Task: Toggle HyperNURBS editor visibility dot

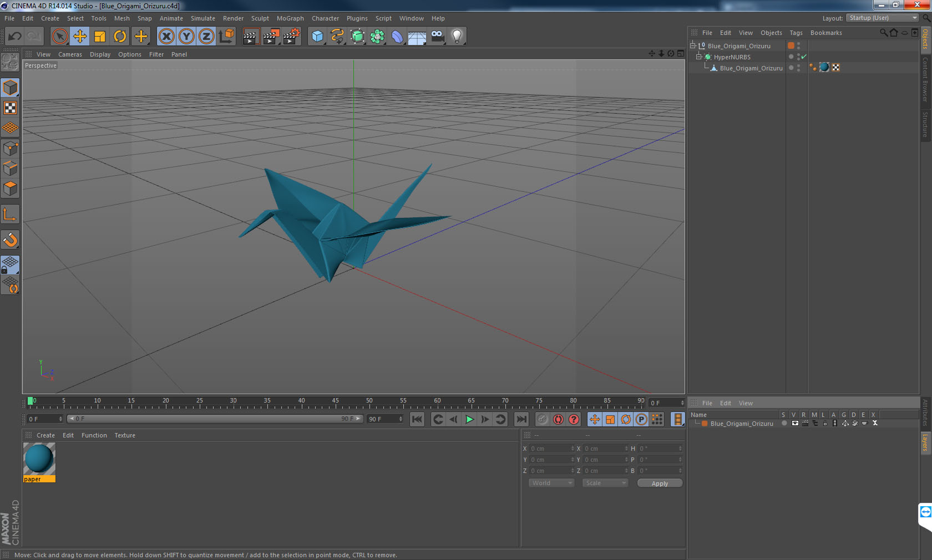Action: point(798,55)
